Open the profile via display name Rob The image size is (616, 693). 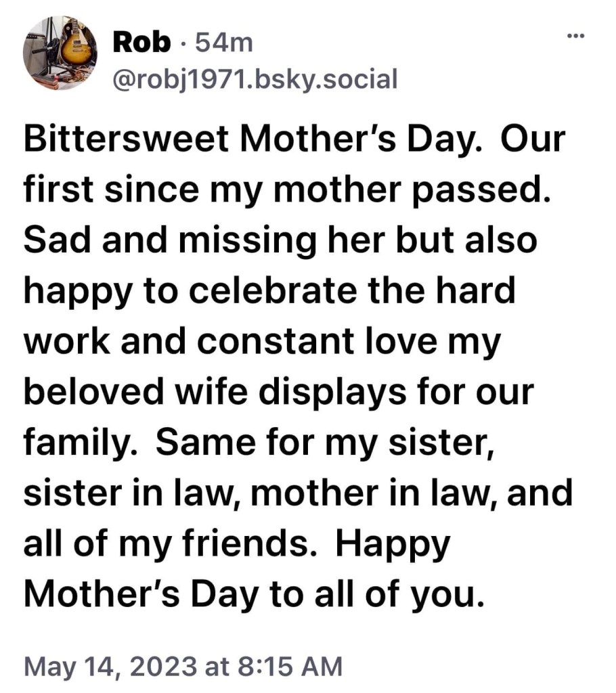point(141,43)
